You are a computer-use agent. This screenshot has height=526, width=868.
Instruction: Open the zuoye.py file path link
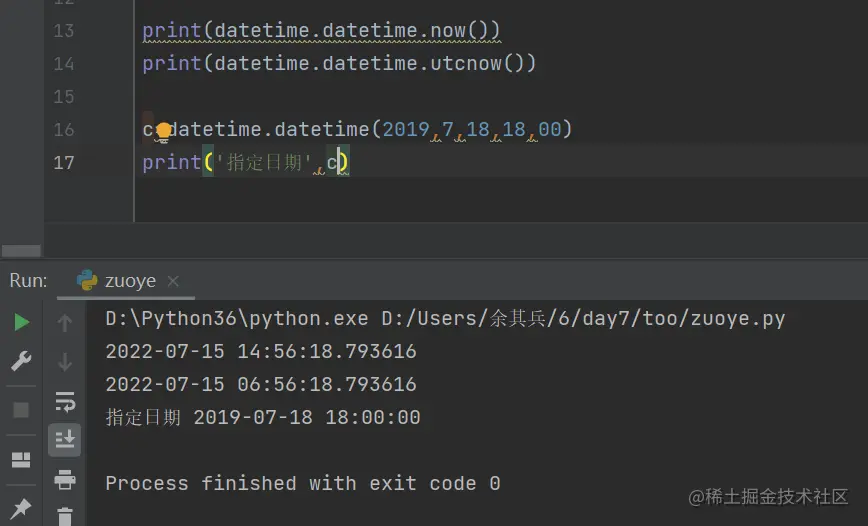tap(583, 319)
